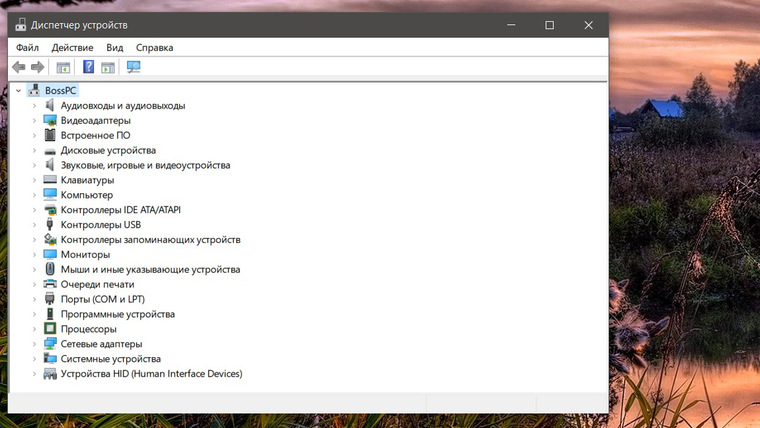Image resolution: width=760 pixels, height=428 pixels.
Task: Expand the Сетевые адаптеры category
Action: pyautogui.click(x=34, y=344)
